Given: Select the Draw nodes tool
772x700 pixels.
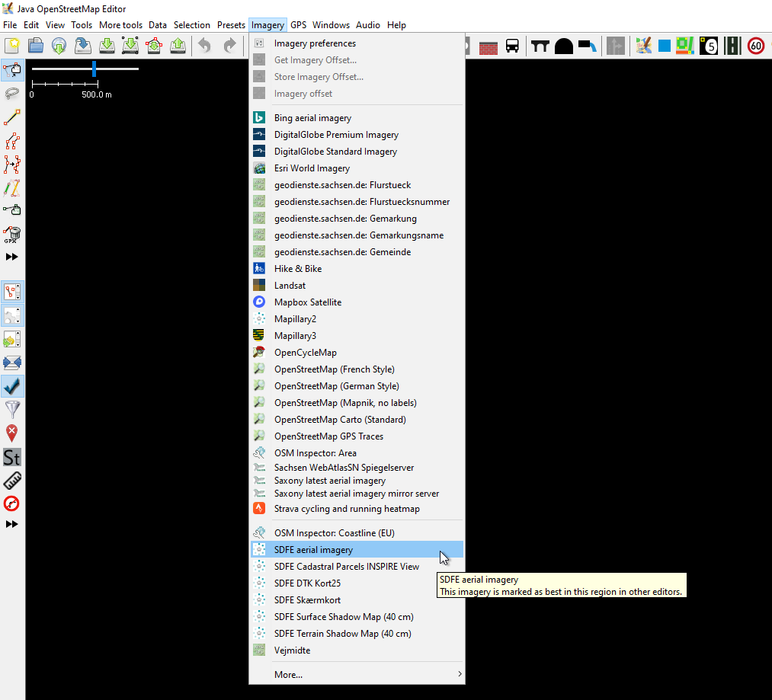Looking at the screenshot, I should coord(12,117).
